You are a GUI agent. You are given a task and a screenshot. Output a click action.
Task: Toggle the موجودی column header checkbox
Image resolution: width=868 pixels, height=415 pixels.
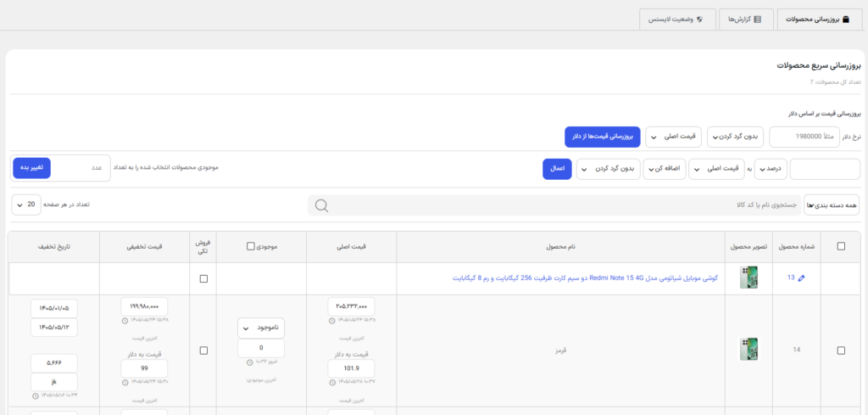coord(251,246)
